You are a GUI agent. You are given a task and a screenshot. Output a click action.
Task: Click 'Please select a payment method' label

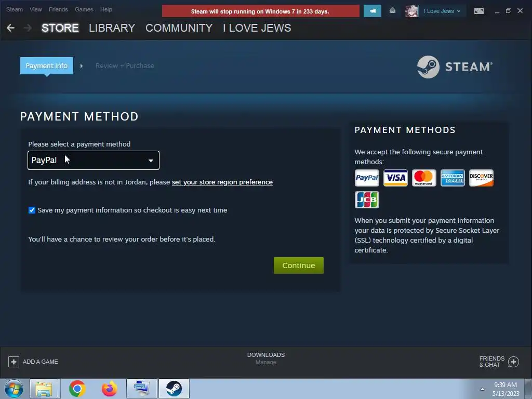[79, 144]
